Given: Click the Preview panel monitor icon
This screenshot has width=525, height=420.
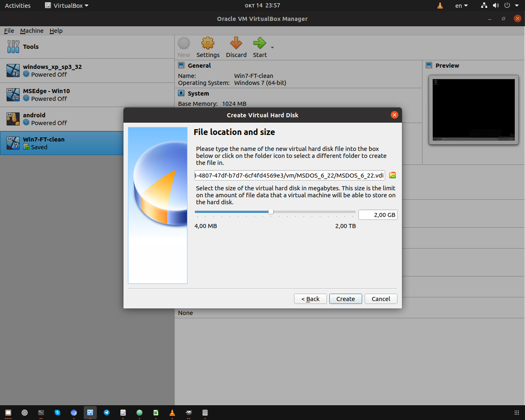Looking at the screenshot, I should [429, 65].
